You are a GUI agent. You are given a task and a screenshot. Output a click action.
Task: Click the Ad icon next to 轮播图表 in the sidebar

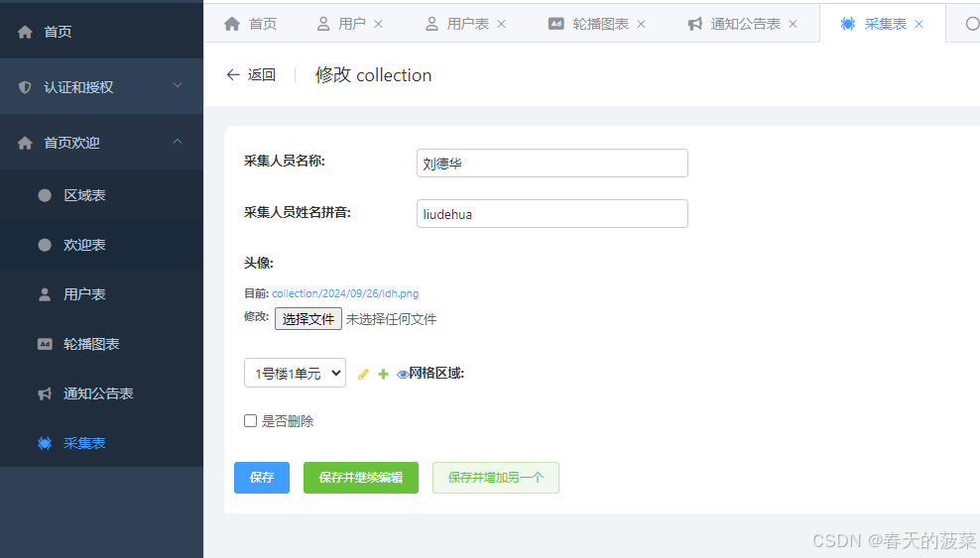coord(45,344)
